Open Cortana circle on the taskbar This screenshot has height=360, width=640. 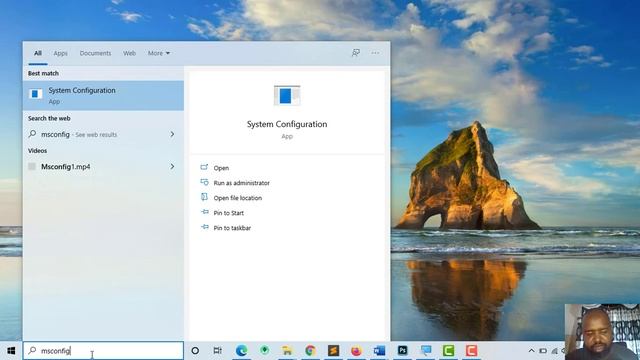point(195,351)
